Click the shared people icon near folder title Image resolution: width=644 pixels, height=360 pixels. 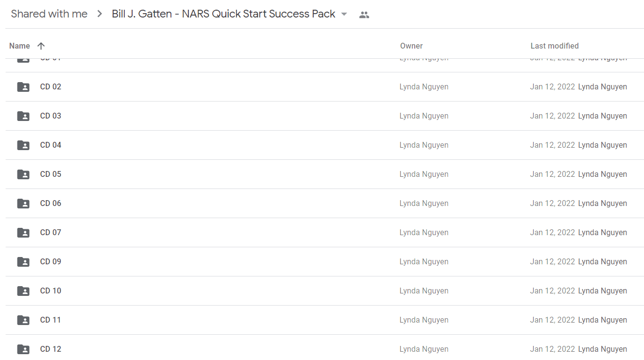click(x=364, y=15)
